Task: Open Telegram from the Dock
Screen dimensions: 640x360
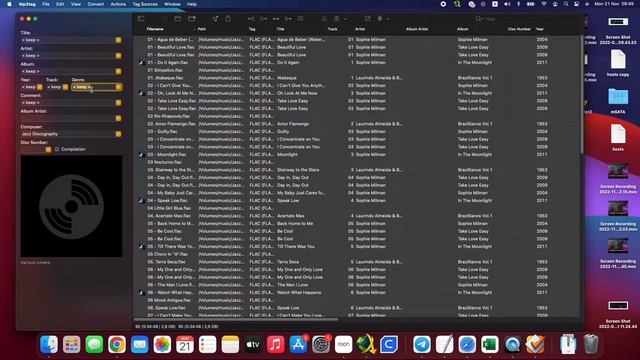Action: (x=422, y=344)
